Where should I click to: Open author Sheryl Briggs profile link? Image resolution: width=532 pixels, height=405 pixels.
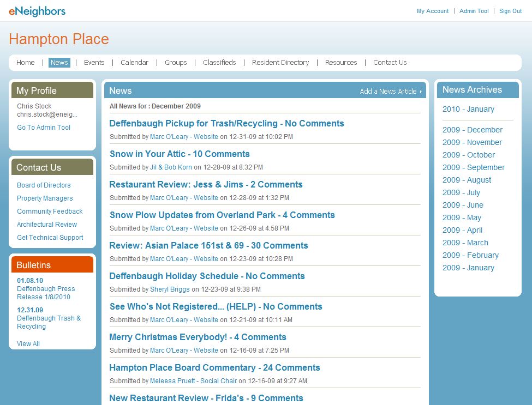170,289
